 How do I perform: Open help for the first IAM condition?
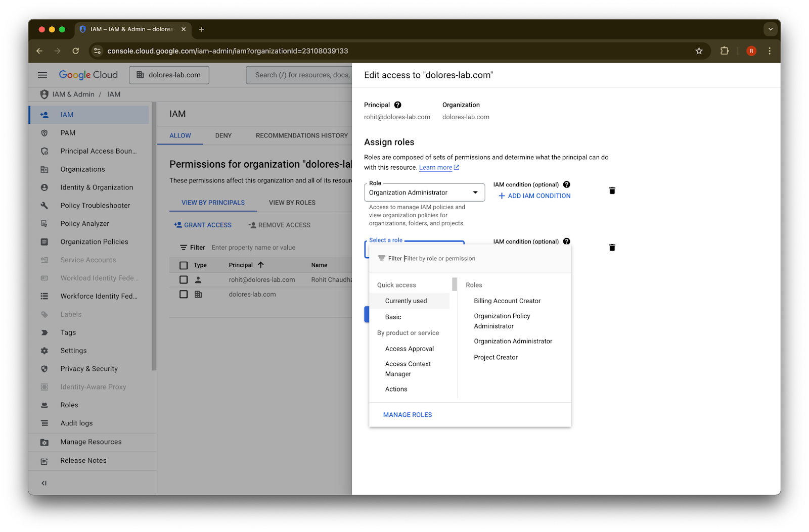tap(567, 184)
